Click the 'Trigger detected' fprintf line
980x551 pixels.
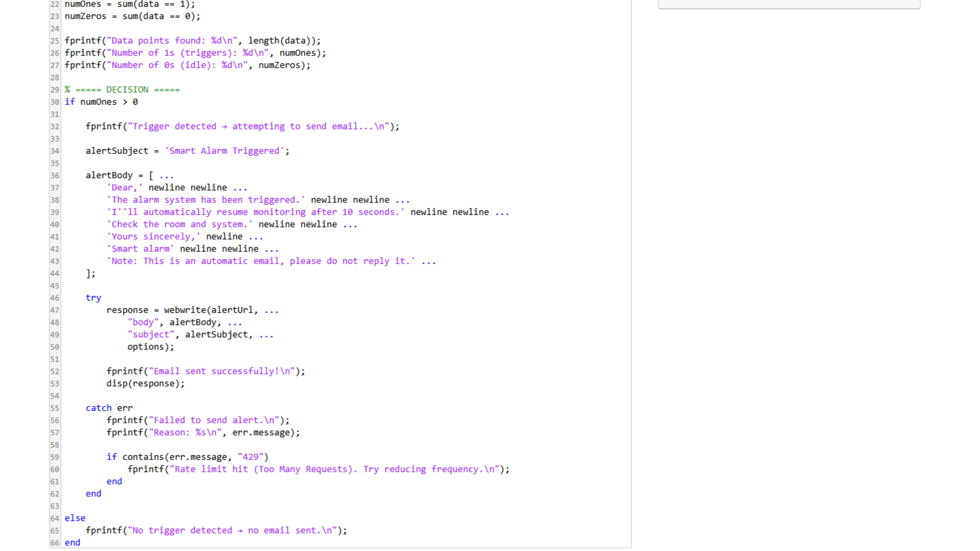pos(242,127)
